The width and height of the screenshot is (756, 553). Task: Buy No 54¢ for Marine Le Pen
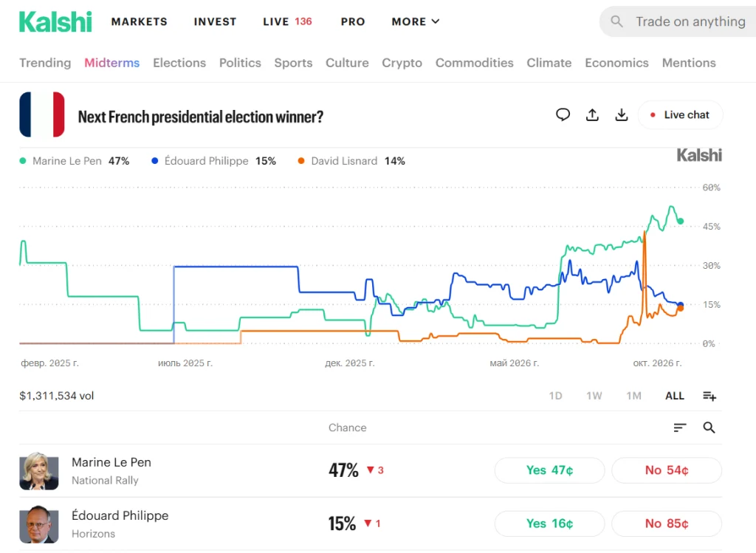pyautogui.click(x=667, y=470)
